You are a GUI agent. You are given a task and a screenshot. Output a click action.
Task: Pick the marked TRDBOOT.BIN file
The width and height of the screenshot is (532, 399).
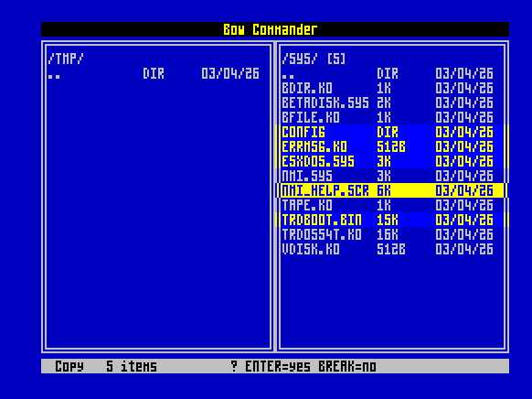click(x=392, y=220)
